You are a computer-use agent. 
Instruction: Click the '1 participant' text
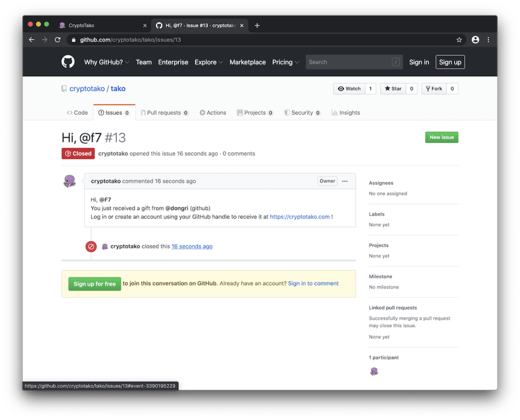pos(383,357)
